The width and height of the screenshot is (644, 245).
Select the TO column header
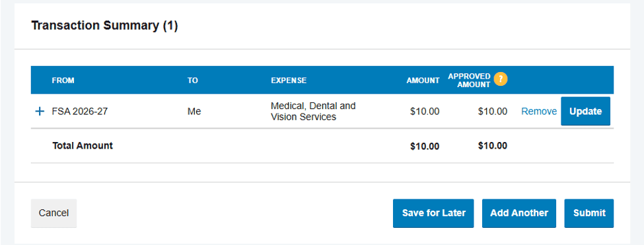[x=193, y=81]
